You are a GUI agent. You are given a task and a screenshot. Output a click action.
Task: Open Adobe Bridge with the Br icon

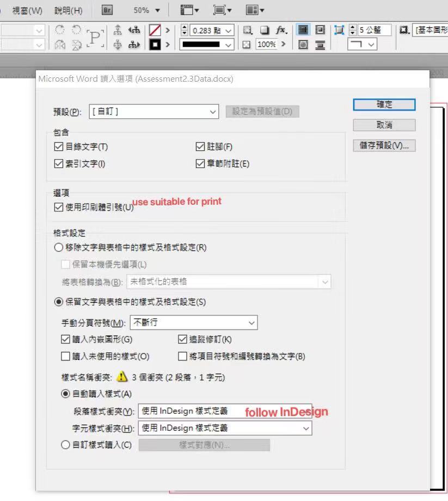tap(107, 10)
